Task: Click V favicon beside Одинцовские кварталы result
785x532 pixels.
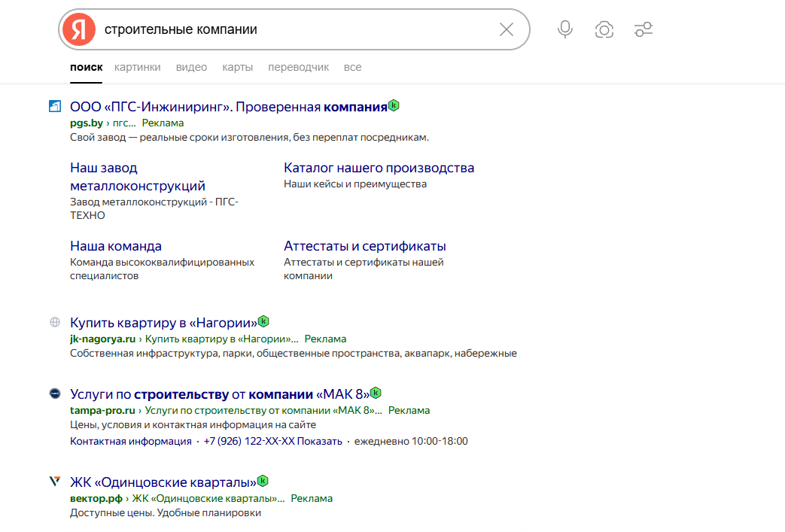Action: click(x=55, y=482)
